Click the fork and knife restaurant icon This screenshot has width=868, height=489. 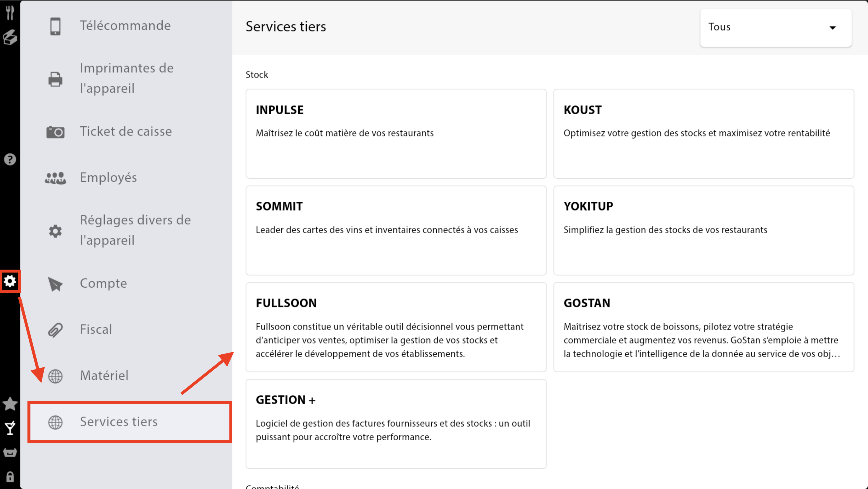(10, 12)
